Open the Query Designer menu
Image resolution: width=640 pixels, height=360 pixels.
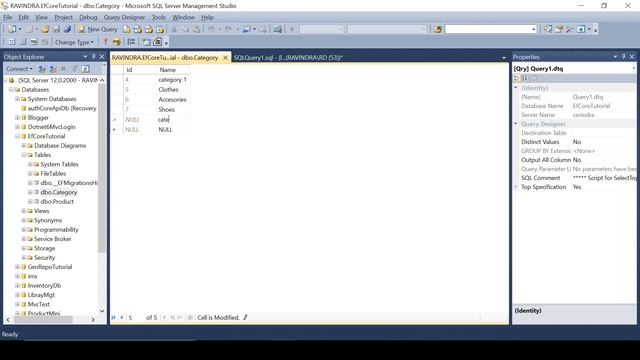click(124, 17)
